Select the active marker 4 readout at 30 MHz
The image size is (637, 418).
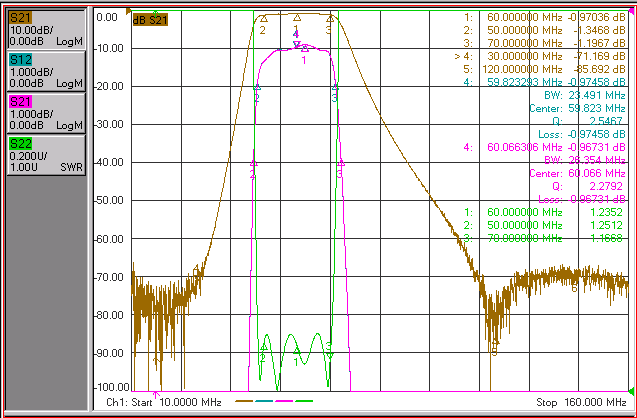(540, 56)
